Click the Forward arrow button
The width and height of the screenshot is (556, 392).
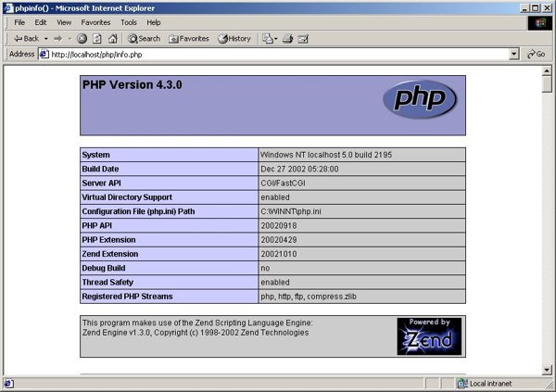(58, 39)
